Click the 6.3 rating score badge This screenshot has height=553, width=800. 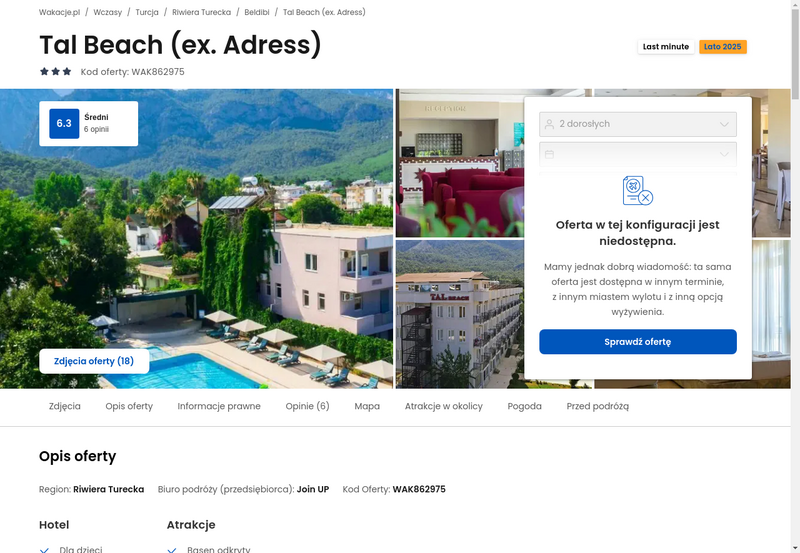(64, 123)
